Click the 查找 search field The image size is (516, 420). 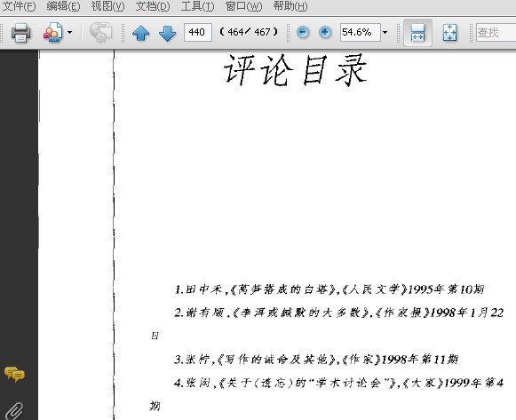pos(496,32)
